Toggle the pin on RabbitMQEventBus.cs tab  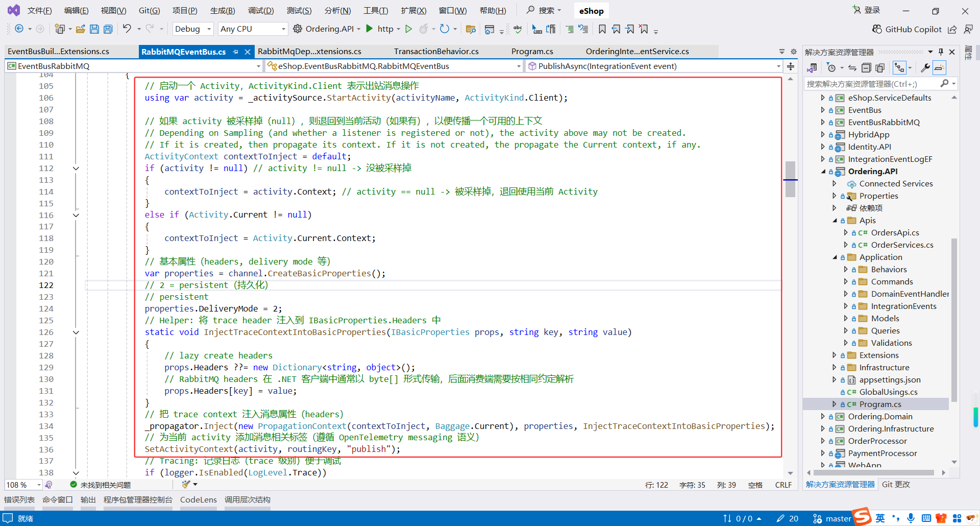tap(235, 52)
